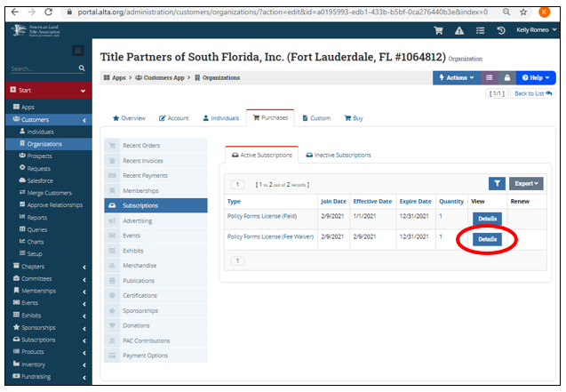
Task: Open Payment Options in purchases menu
Action: pyautogui.click(x=156, y=356)
